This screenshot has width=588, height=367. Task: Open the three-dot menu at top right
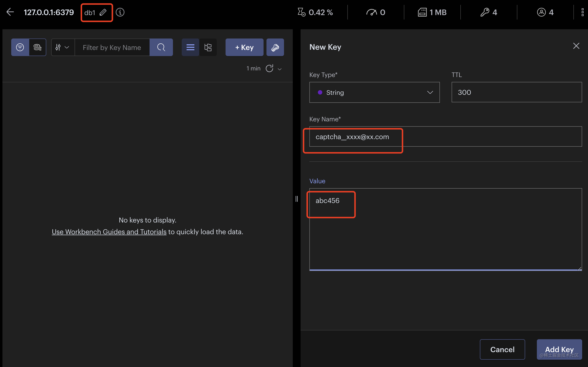tap(582, 12)
